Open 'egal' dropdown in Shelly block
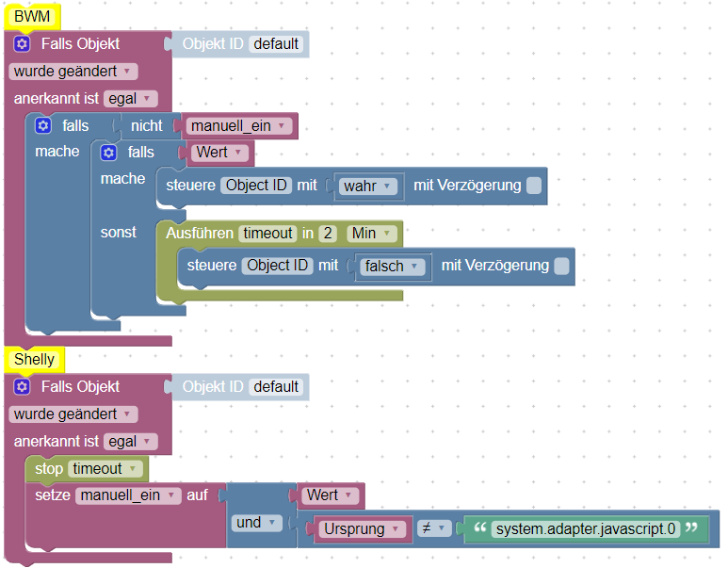This screenshot has width=728, height=568. pyautogui.click(x=131, y=441)
